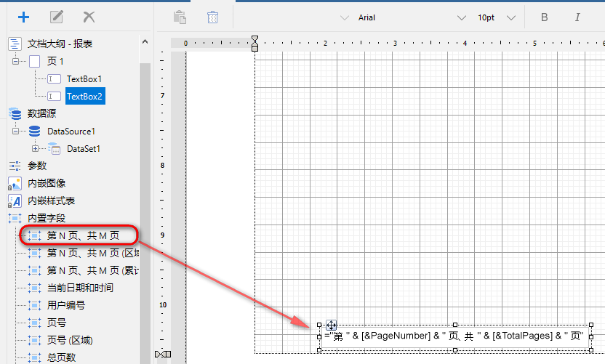Click the page number expression textbox on canvas
The width and height of the screenshot is (605, 364).
click(x=454, y=336)
